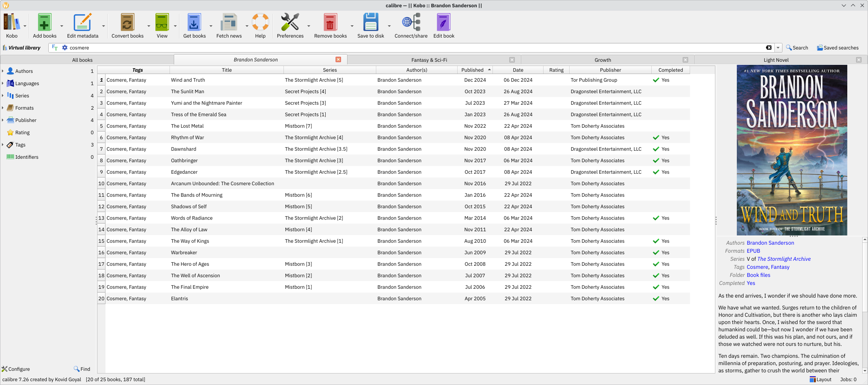Open the Help lifebuoy icon

pyautogui.click(x=260, y=22)
